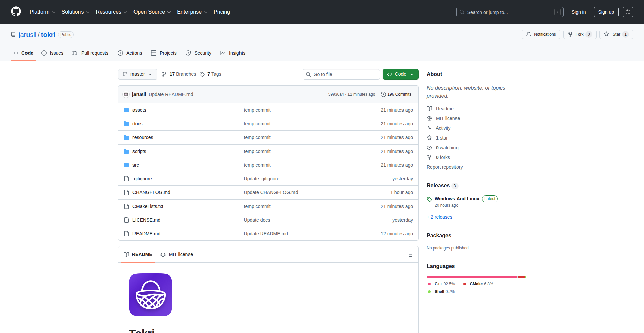
Task: Click the GitHub logo icon
Action: point(16,12)
